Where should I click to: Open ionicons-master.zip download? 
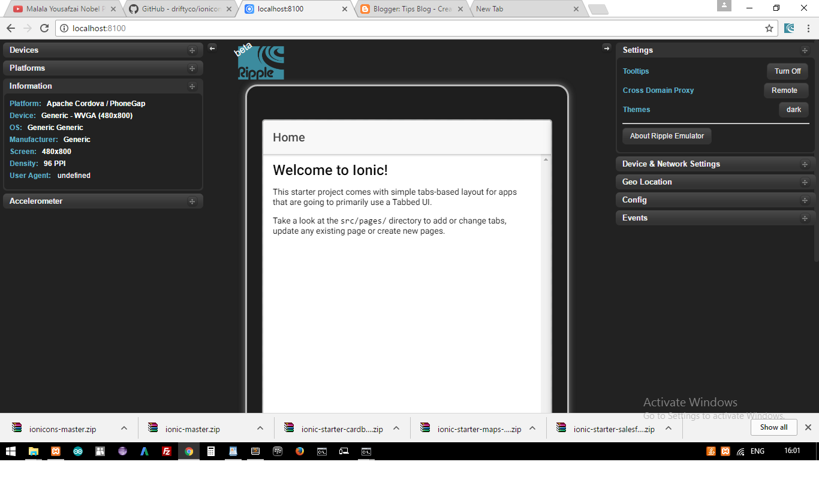tap(62, 429)
